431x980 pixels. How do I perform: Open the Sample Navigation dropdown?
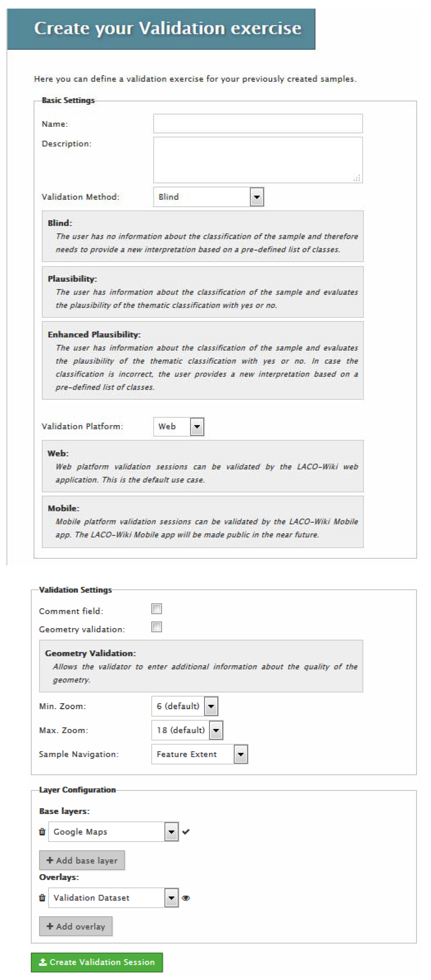tap(240, 754)
